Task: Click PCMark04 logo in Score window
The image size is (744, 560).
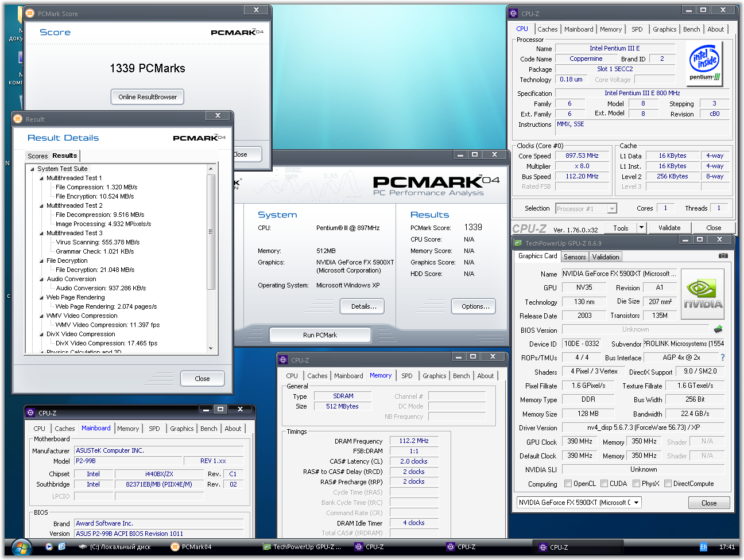Action: point(237,32)
